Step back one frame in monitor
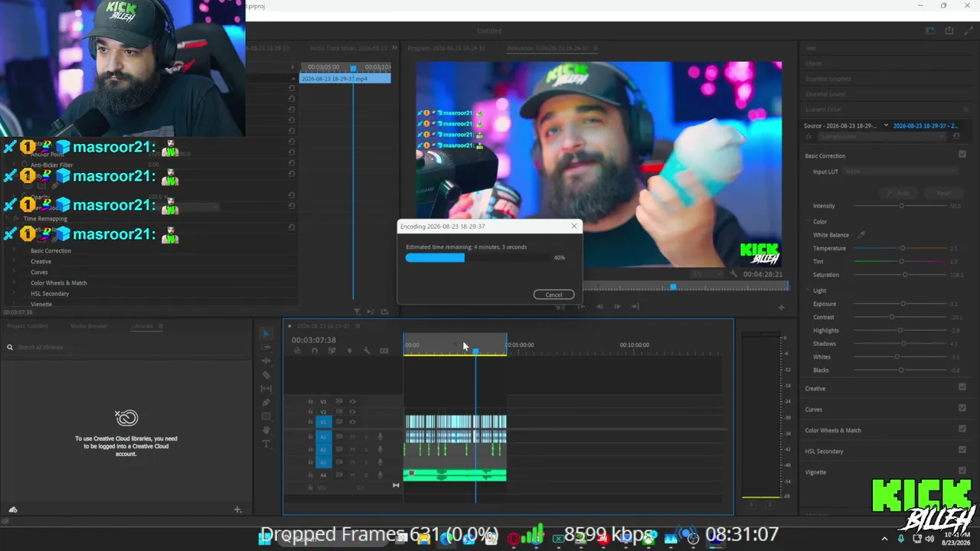The height and width of the screenshot is (551, 980). tap(599, 307)
